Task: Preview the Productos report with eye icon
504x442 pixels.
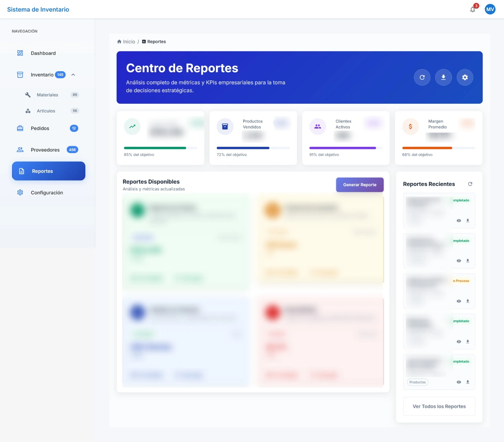Action: click(x=459, y=382)
